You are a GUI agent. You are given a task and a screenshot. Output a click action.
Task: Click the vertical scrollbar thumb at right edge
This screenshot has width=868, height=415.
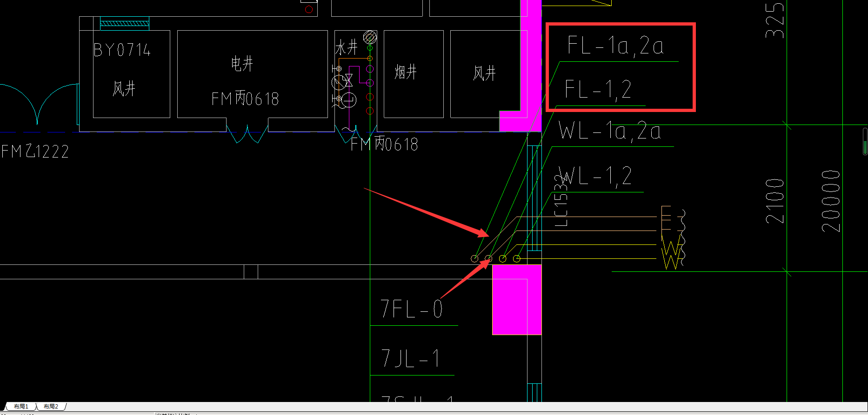coord(865,141)
